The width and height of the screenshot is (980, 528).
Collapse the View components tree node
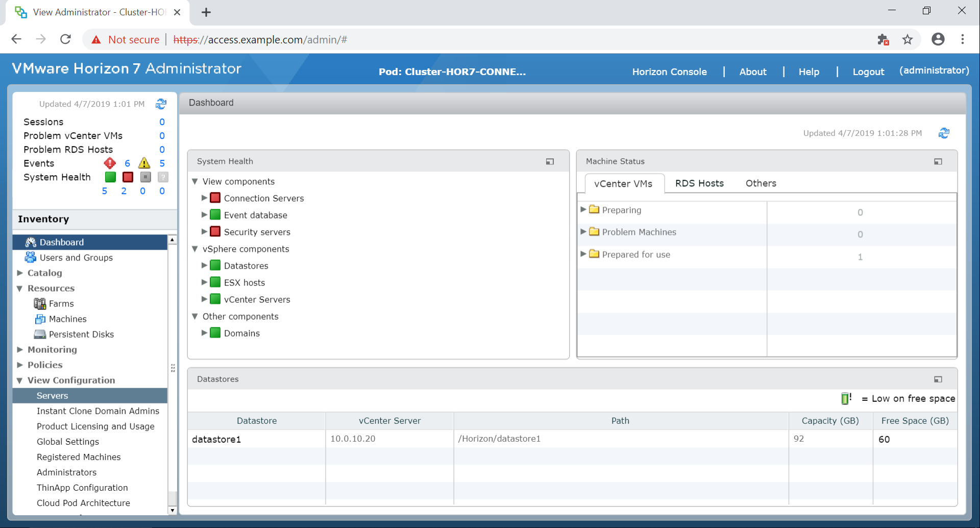tap(194, 181)
